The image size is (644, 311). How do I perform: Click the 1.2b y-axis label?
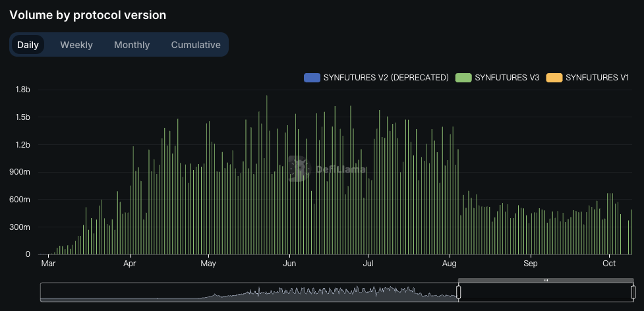pos(22,145)
